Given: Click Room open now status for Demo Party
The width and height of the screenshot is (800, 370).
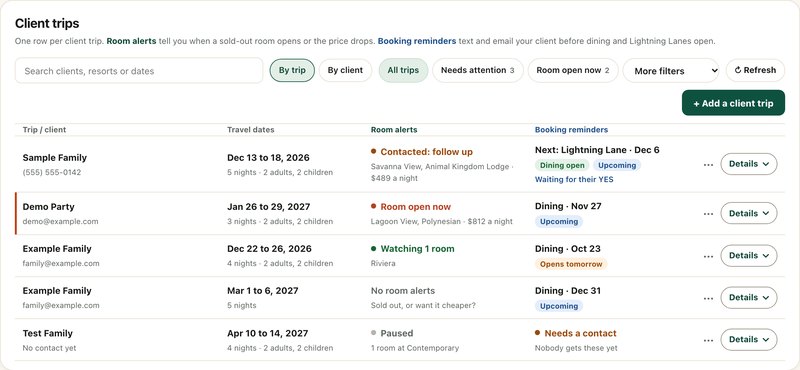Looking at the screenshot, I should coord(411,207).
